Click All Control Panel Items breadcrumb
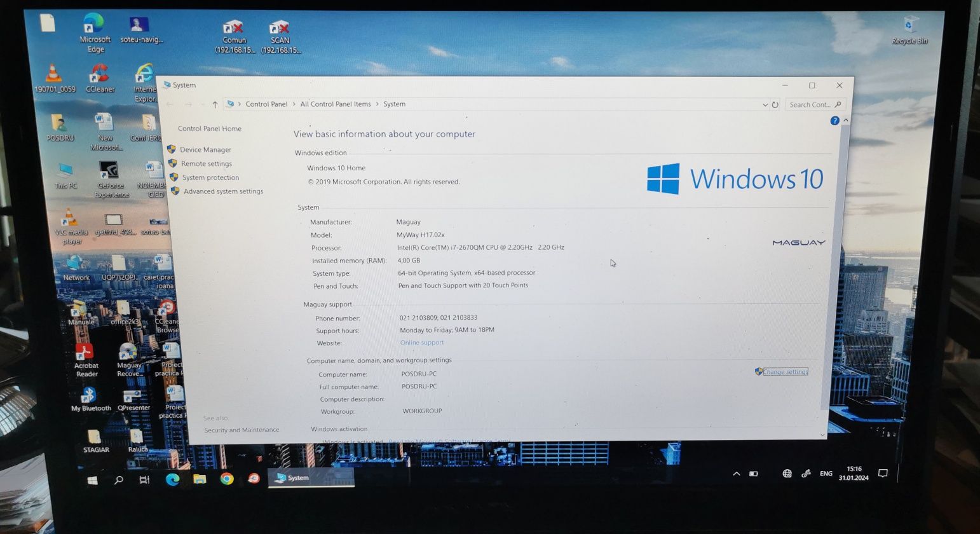 click(x=336, y=104)
